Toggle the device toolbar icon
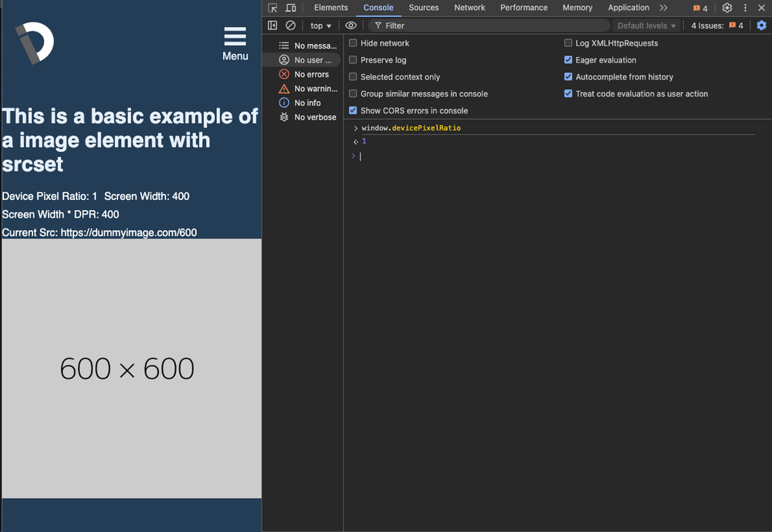The height and width of the screenshot is (532, 772). point(291,8)
